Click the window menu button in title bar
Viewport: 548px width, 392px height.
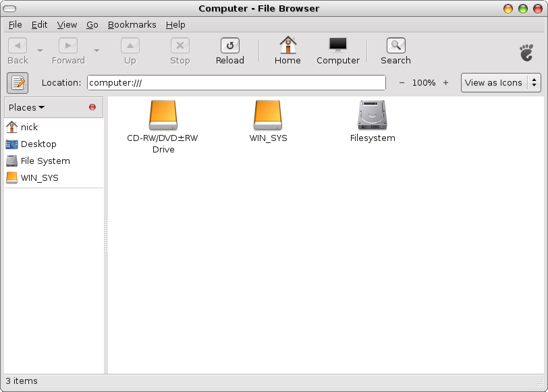coord(9,9)
